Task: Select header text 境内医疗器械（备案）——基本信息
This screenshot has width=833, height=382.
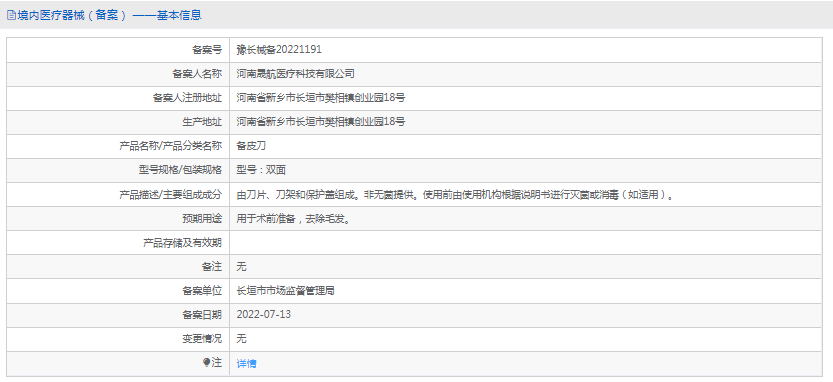Action: [109, 15]
